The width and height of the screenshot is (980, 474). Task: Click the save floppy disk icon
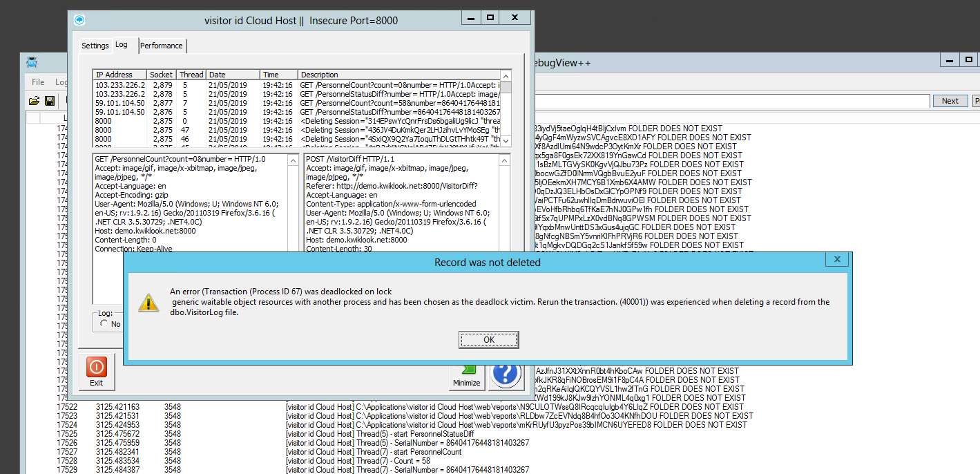(50, 101)
